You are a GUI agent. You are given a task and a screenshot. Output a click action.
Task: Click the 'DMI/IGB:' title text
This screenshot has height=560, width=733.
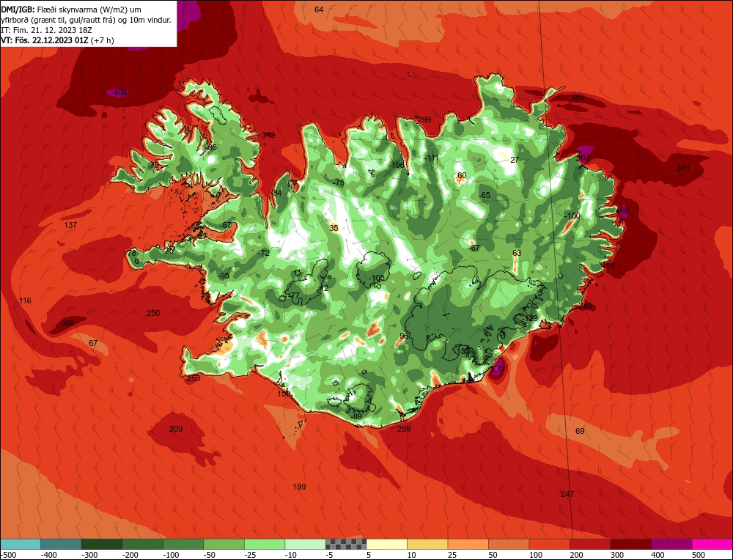[x=18, y=10]
